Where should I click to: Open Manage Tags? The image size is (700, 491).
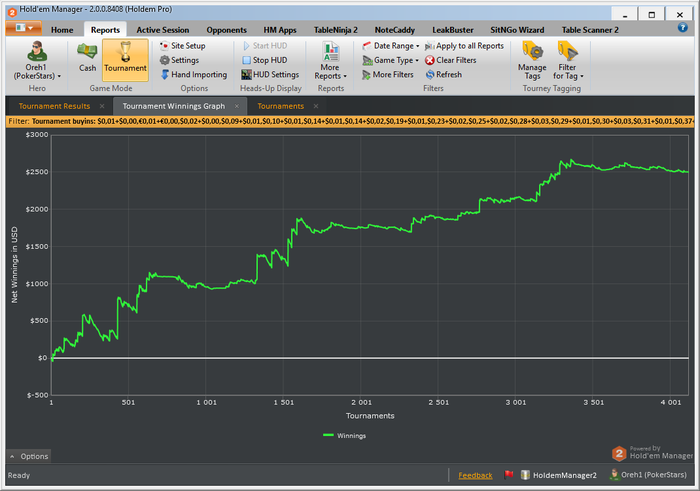pos(532,61)
